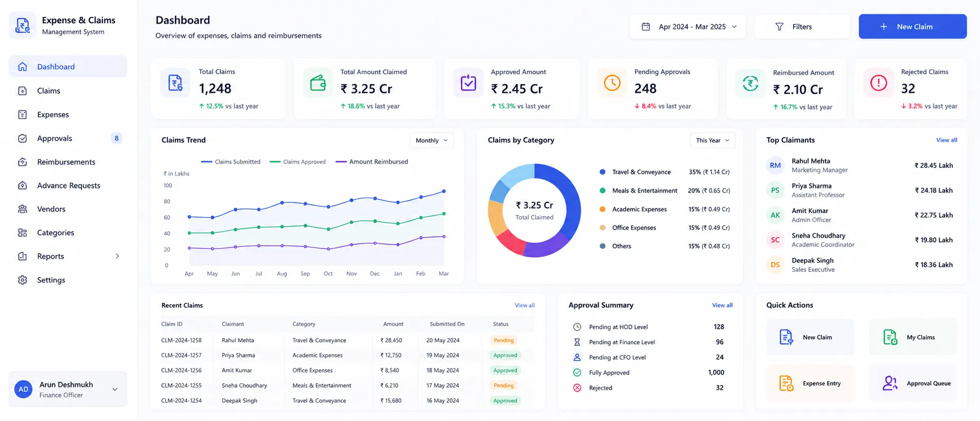Click the Reimbursed Amount rupee refresh icon
The height and width of the screenshot is (421, 980).
[751, 83]
